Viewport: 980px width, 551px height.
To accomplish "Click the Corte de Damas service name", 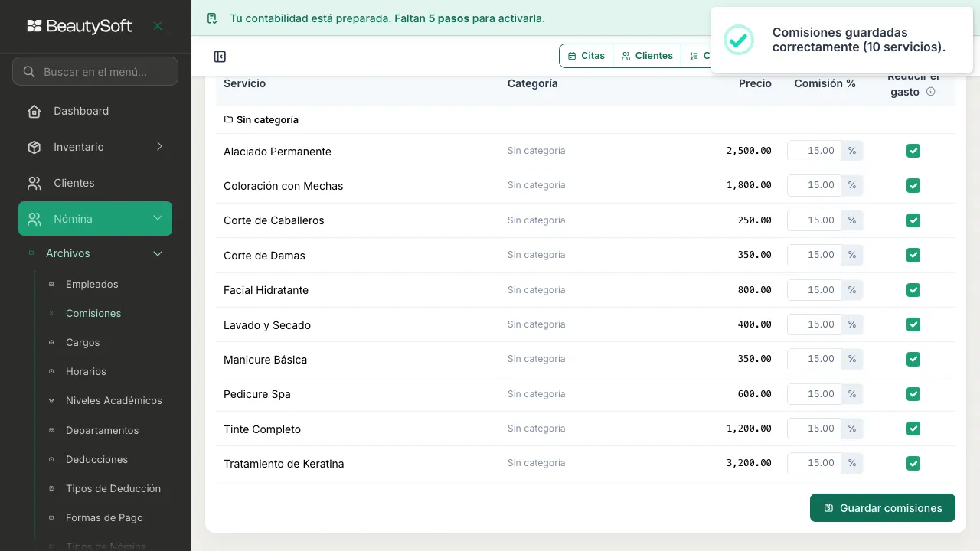I will pyautogui.click(x=264, y=256).
